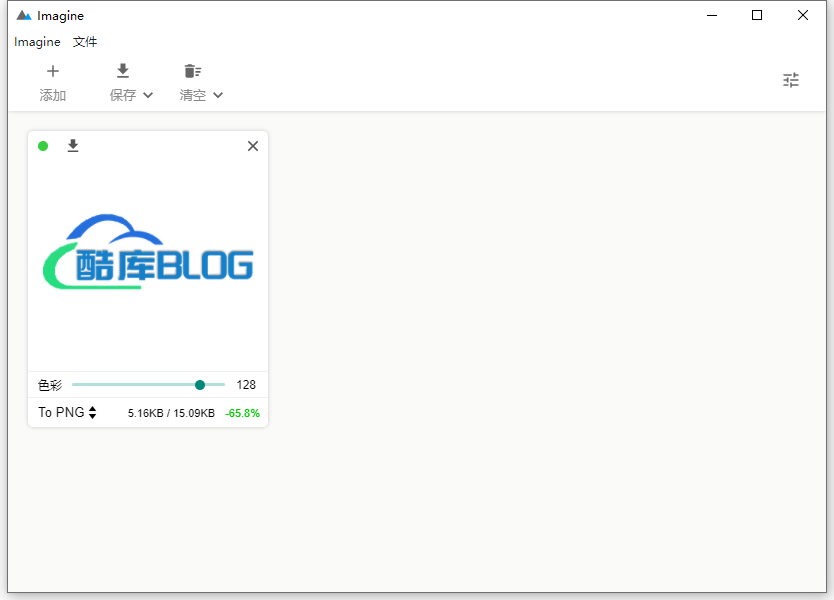The width and height of the screenshot is (834, 600).
Task: Click the 清空 trash icon to clear list
Action: (x=192, y=71)
